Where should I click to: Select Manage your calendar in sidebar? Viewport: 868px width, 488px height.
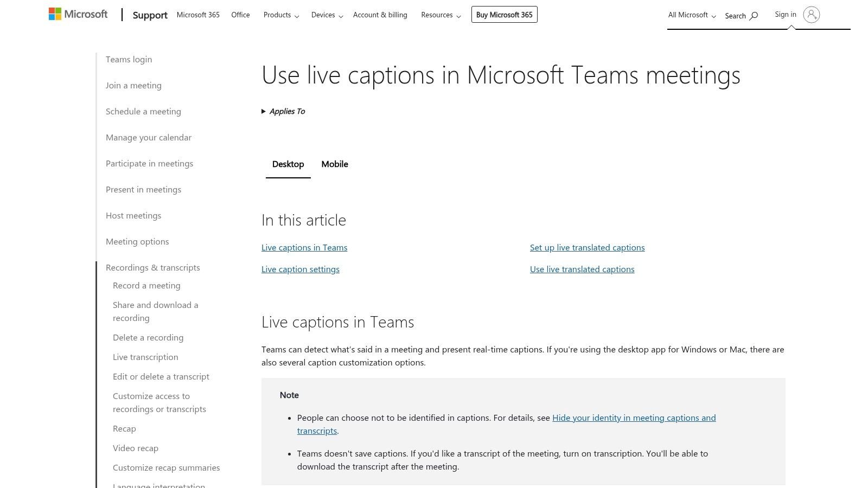coord(149,138)
